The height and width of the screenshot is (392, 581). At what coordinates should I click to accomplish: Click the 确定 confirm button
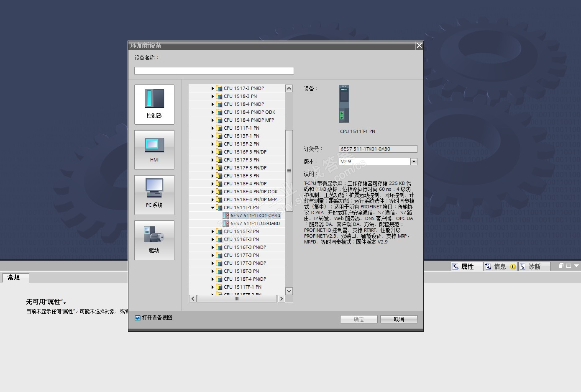click(359, 319)
